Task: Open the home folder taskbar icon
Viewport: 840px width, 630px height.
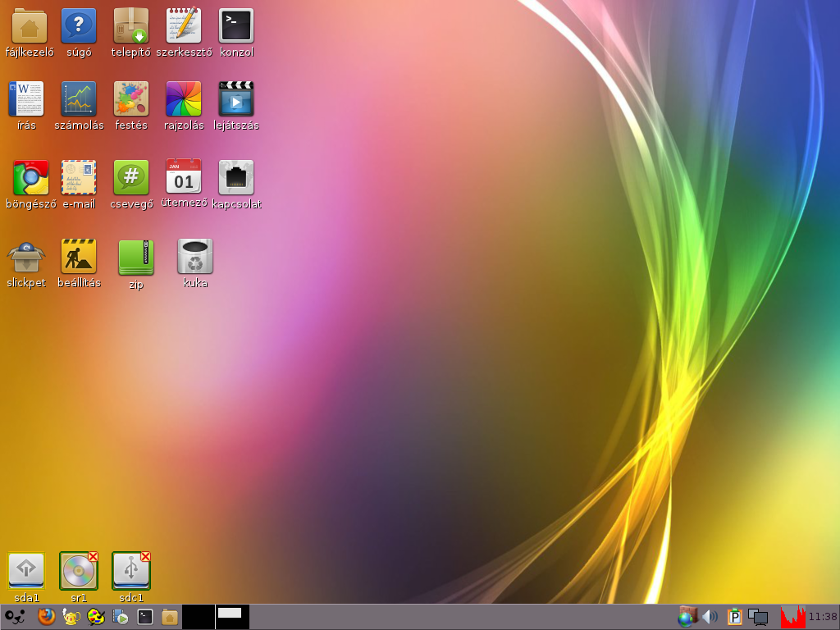Action: 170,617
